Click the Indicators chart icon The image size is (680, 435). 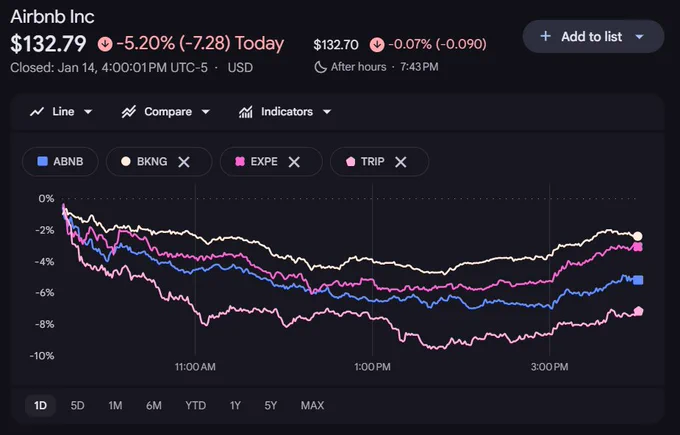[x=245, y=112]
